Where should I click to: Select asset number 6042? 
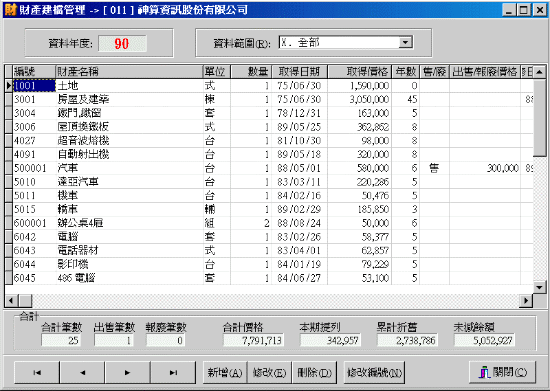point(34,237)
